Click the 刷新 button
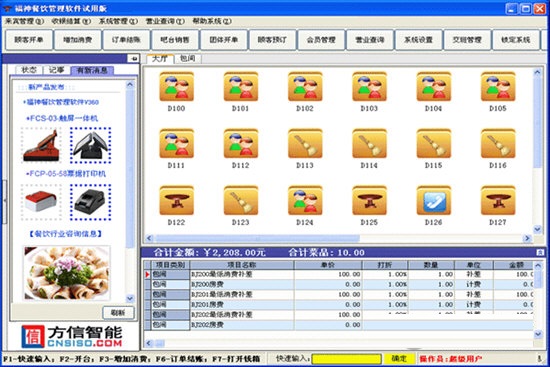The image size is (550, 367). (118, 313)
